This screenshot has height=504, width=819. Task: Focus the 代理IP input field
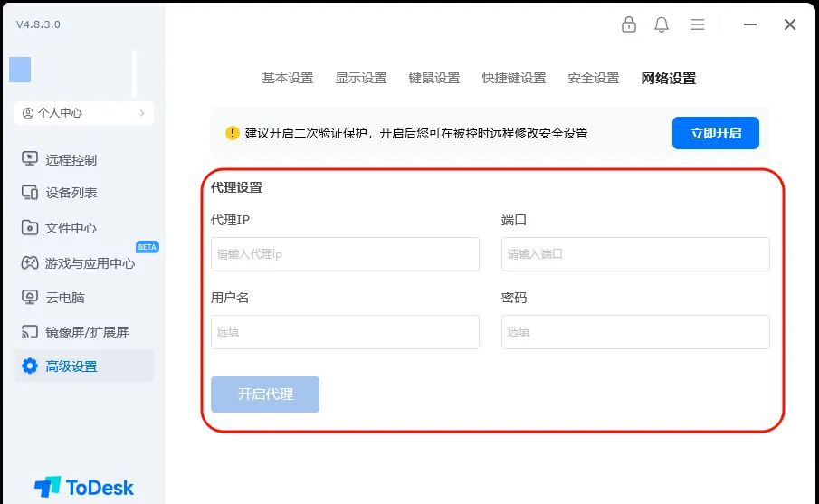tap(346, 254)
